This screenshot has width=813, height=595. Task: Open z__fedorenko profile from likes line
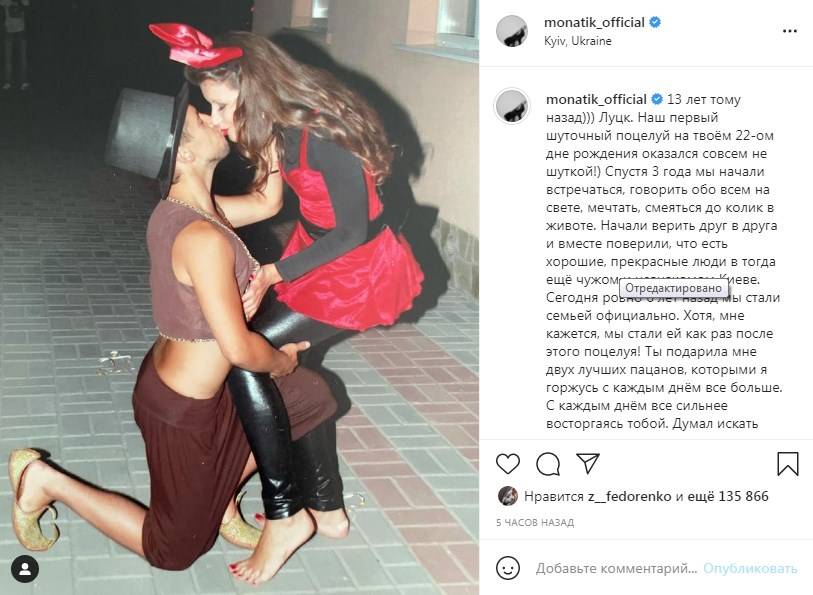629,497
